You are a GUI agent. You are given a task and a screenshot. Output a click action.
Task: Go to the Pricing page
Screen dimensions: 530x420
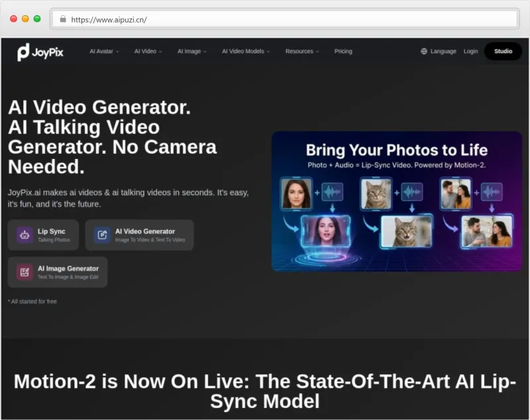(x=343, y=51)
